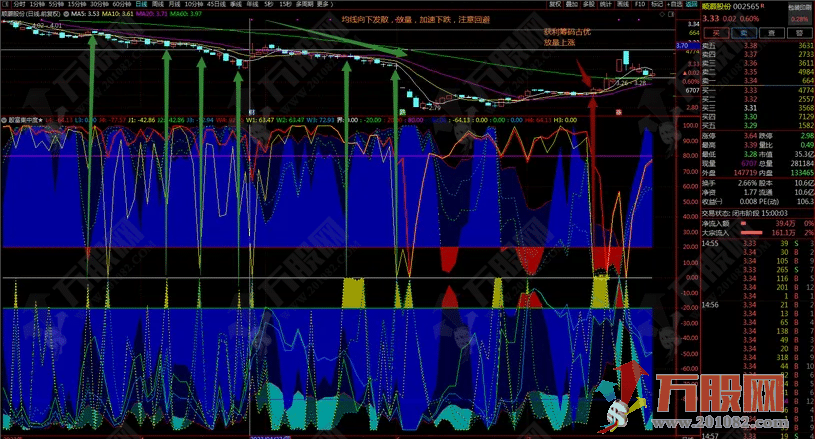This screenshot has height=439, width=815.
Task: Click the 复权 adjustment button
Action: [x=555, y=4]
